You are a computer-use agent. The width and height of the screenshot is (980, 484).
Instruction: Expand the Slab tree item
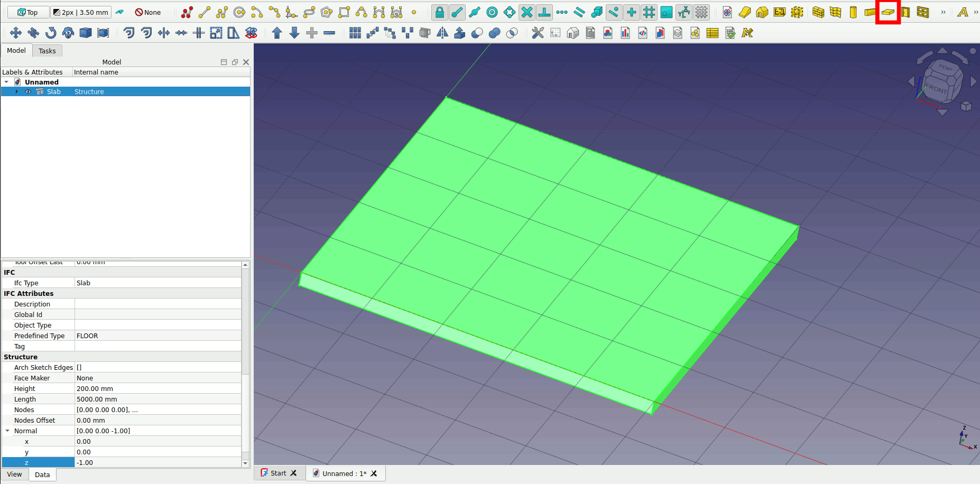pyautogui.click(x=16, y=92)
